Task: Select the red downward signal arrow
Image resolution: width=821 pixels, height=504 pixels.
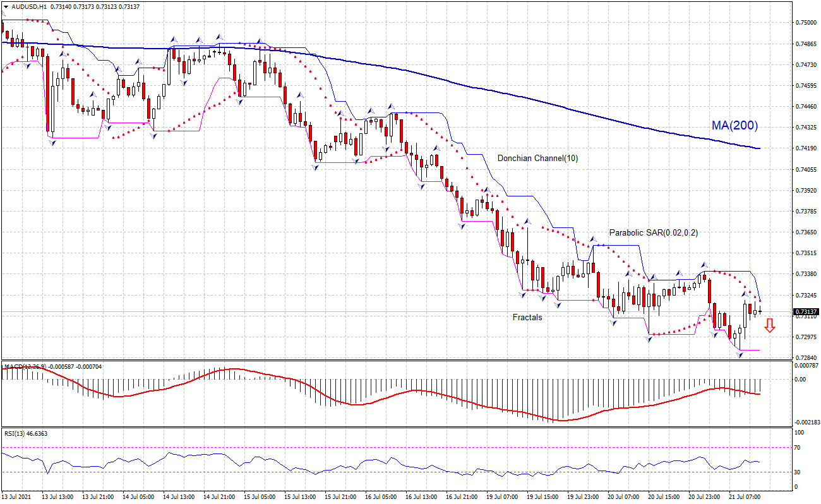Action: click(x=770, y=327)
